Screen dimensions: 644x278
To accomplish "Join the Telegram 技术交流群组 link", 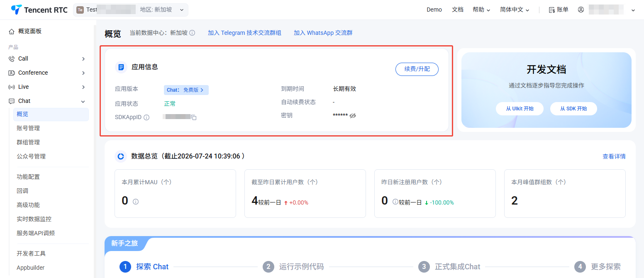I will (244, 33).
